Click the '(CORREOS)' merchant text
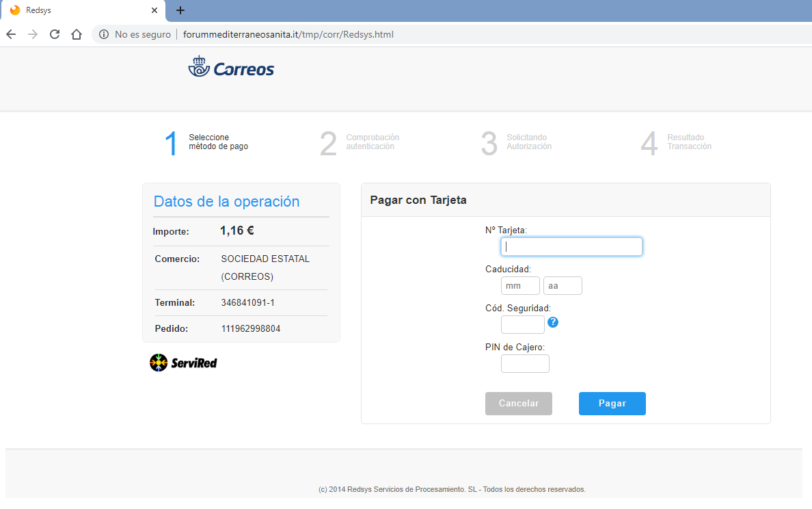The image size is (812, 509). tap(247, 277)
